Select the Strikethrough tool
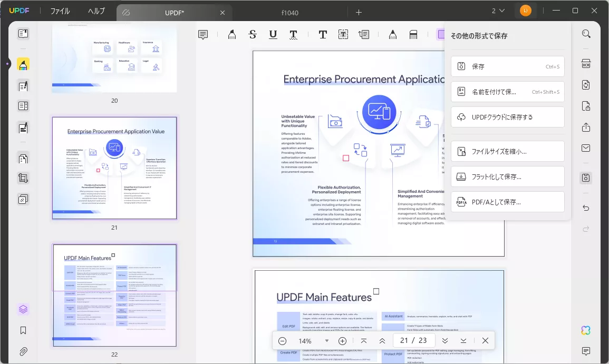This screenshot has height=364, width=609. pyautogui.click(x=253, y=35)
